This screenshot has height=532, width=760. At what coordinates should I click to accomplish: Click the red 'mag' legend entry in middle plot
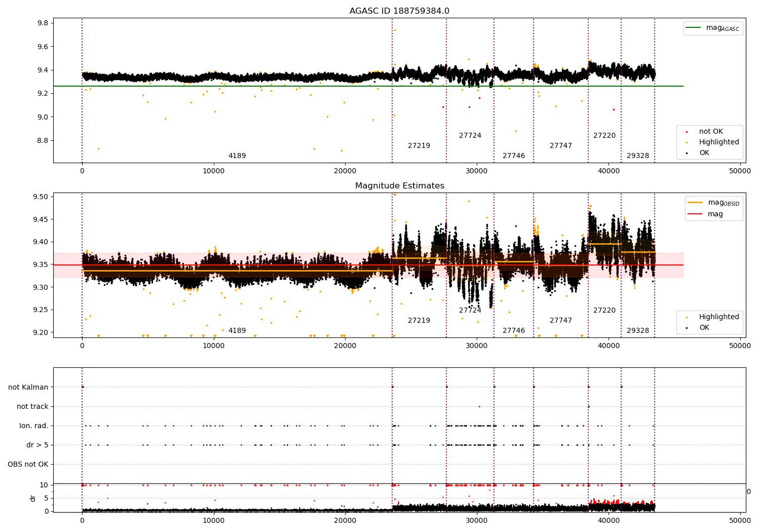(706, 214)
